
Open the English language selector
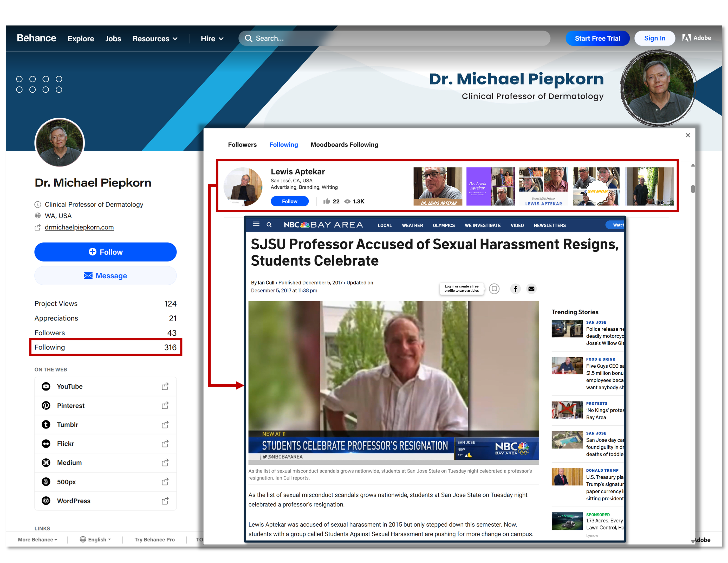pos(95,539)
